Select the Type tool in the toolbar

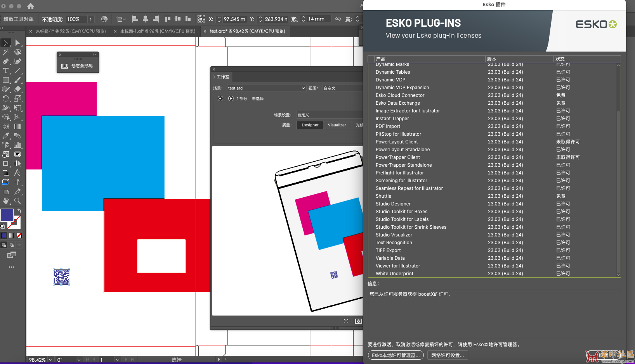click(x=6, y=71)
